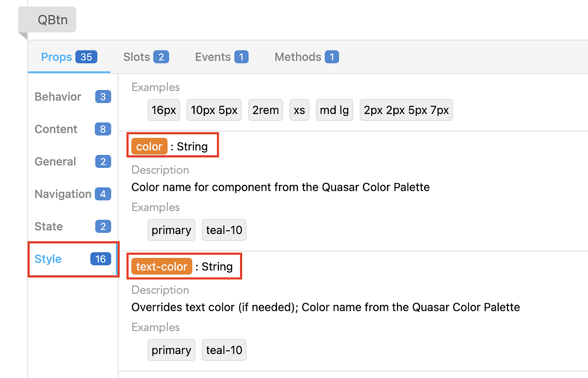Go to the Methods tab
This screenshot has width=588, height=378.
click(306, 57)
